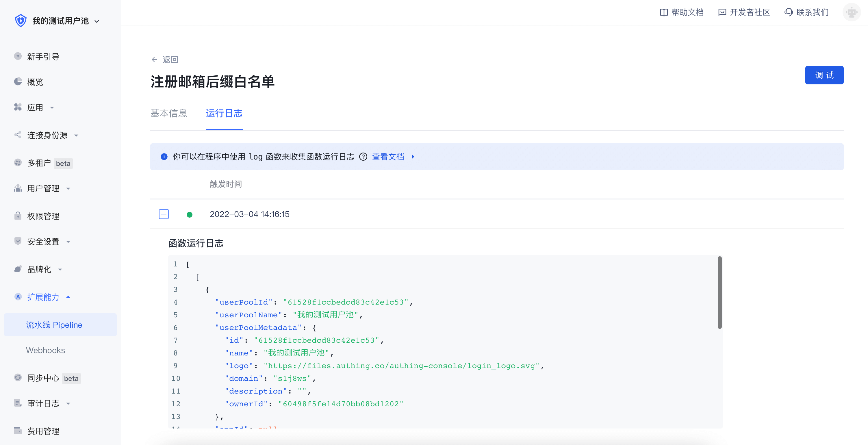868x445 pixels.
Task: Expand the 应用 sidebar menu
Action: point(35,107)
